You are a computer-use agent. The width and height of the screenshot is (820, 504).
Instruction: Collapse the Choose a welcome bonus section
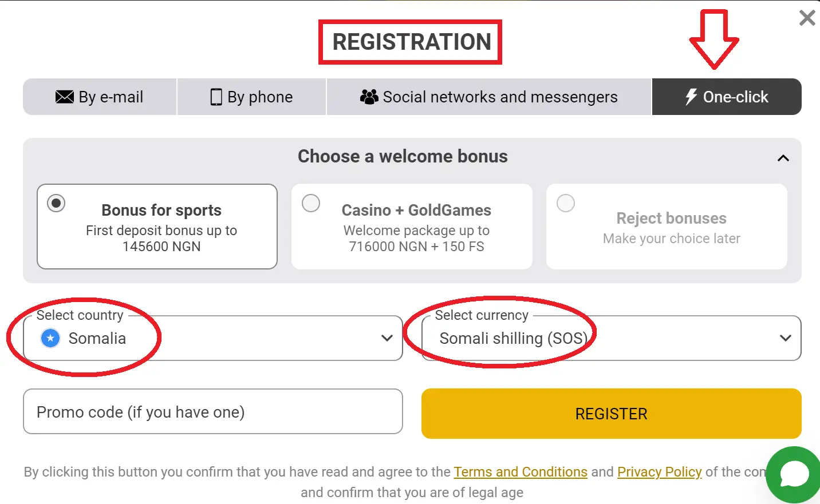point(783,158)
